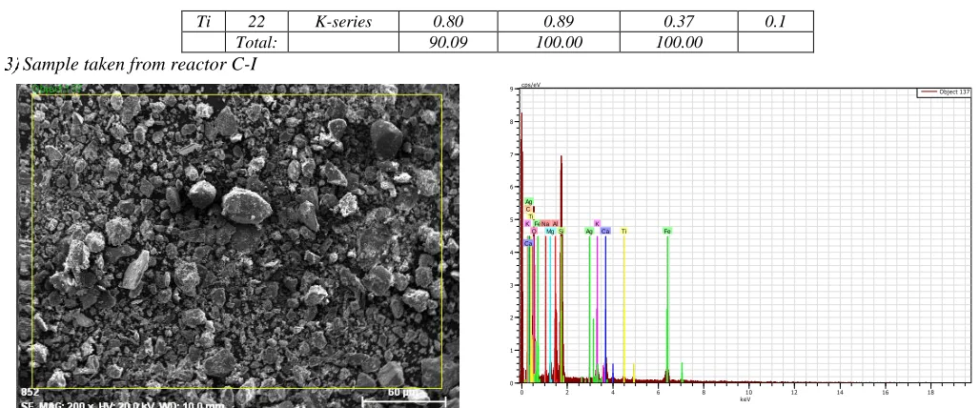Click the "cps/eV" axis label
The height and width of the screenshot is (408, 980).
(x=529, y=86)
